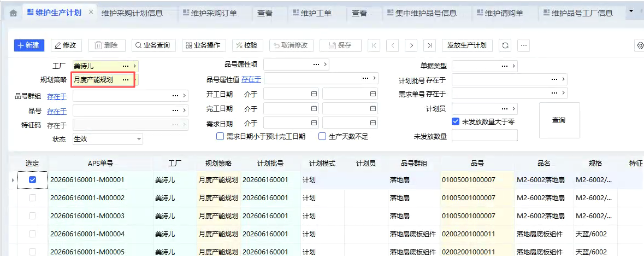The height and width of the screenshot is (256, 644).
Task: Go to the next record arrow
Action: [x=411, y=45]
